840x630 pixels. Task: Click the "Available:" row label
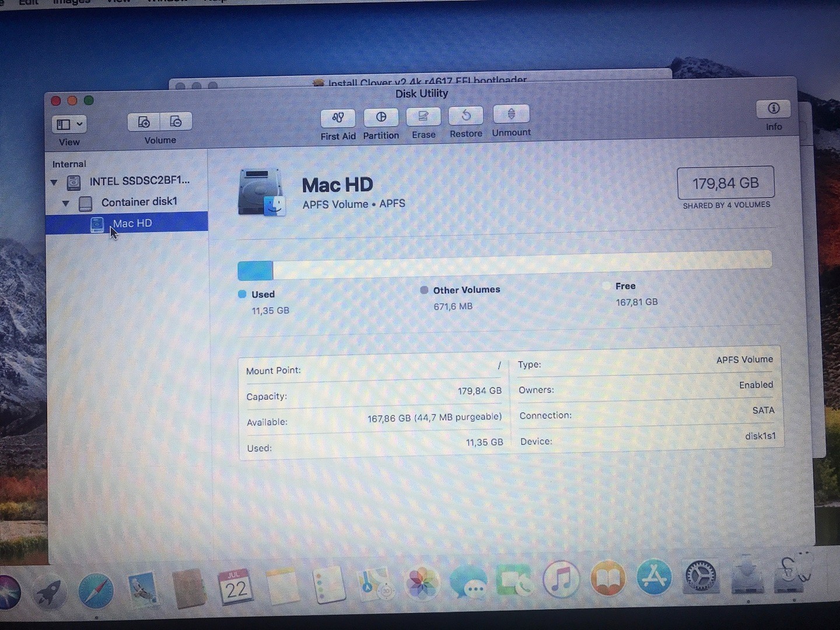(x=267, y=422)
